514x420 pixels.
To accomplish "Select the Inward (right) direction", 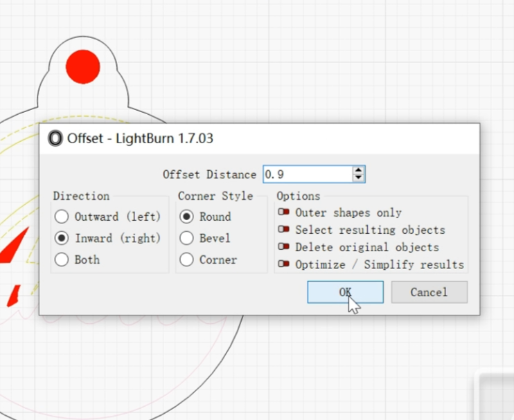I will pos(62,238).
